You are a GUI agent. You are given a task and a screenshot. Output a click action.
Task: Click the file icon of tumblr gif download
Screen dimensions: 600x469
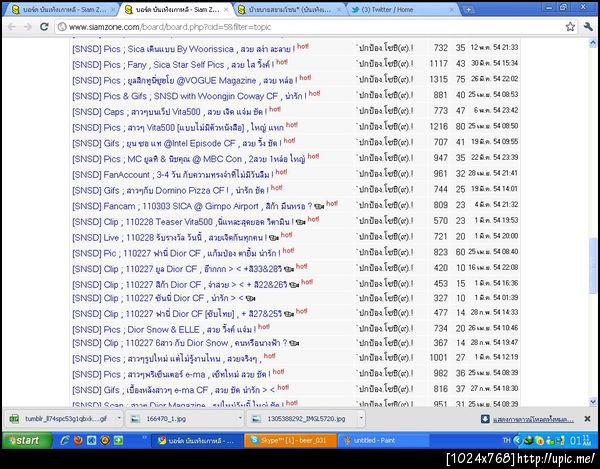click(x=14, y=419)
